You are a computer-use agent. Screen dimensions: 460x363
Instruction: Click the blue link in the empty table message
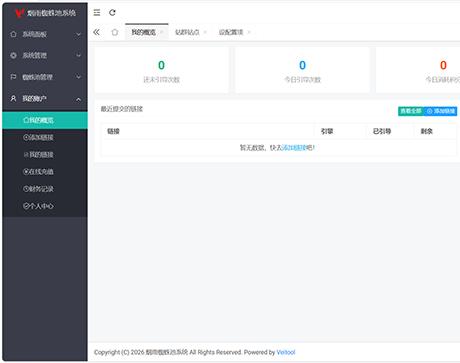(293, 147)
